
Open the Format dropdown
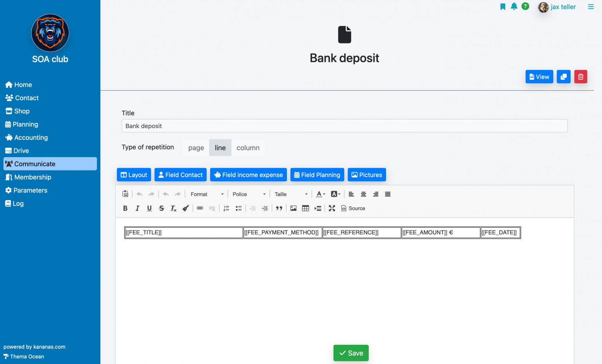[207, 194]
